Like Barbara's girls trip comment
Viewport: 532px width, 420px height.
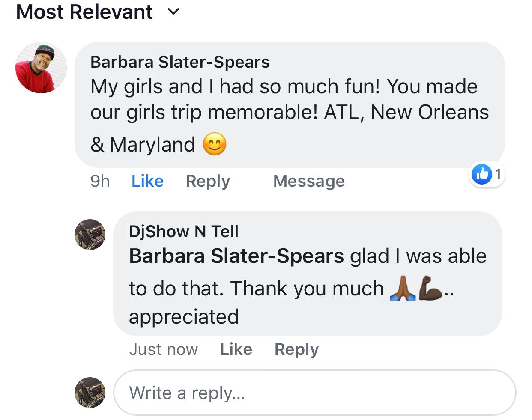click(x=147, y=181)
